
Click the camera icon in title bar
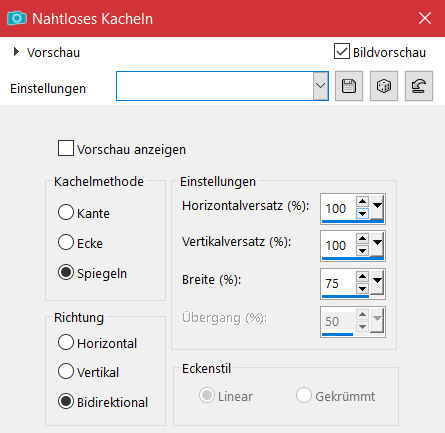click(x=17, y=18)
